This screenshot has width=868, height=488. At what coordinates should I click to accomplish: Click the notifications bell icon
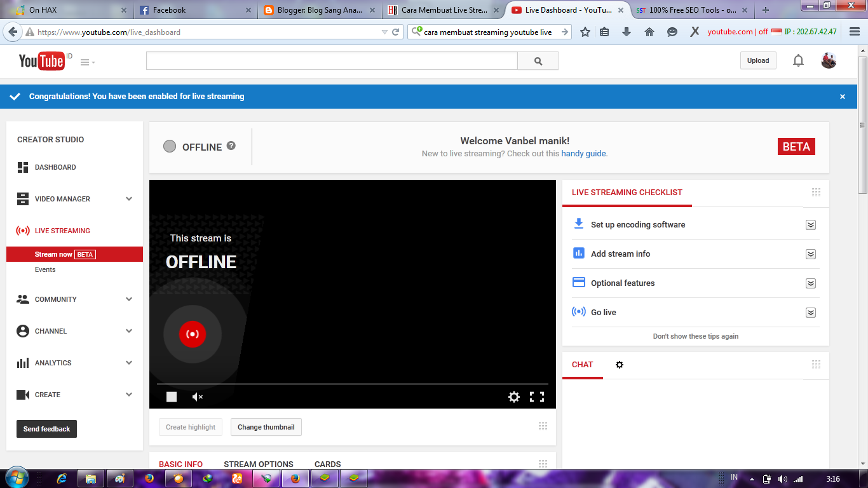pyautogui.click(x=798, y=61)
